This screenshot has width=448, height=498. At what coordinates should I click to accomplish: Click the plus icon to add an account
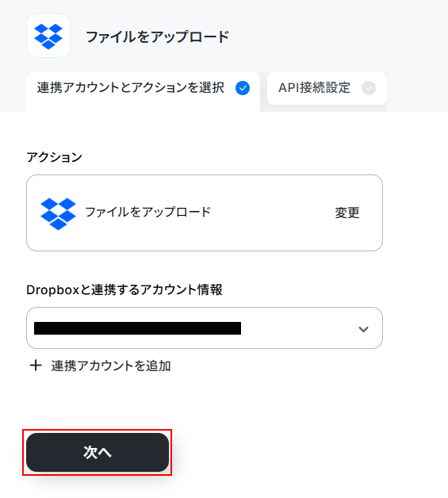pyautogui.click(x=36, y=366)
